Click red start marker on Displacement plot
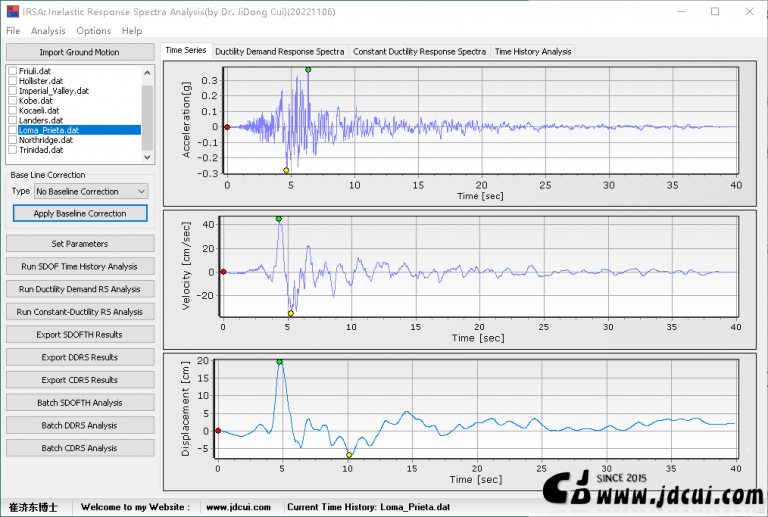768x517 pixels. pyautogui.click(x=218, y=431)
